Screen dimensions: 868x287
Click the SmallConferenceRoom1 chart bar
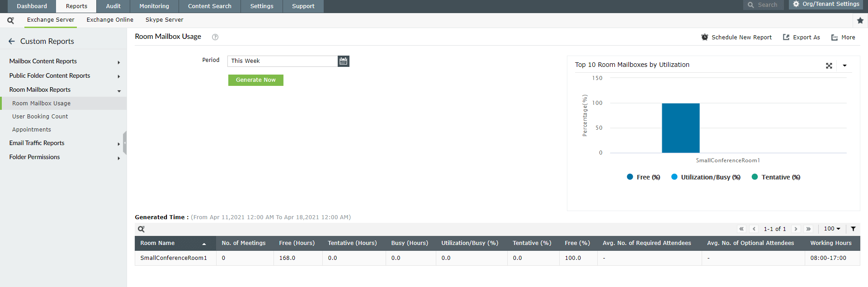pyautogui.click(x=680, y=128)
